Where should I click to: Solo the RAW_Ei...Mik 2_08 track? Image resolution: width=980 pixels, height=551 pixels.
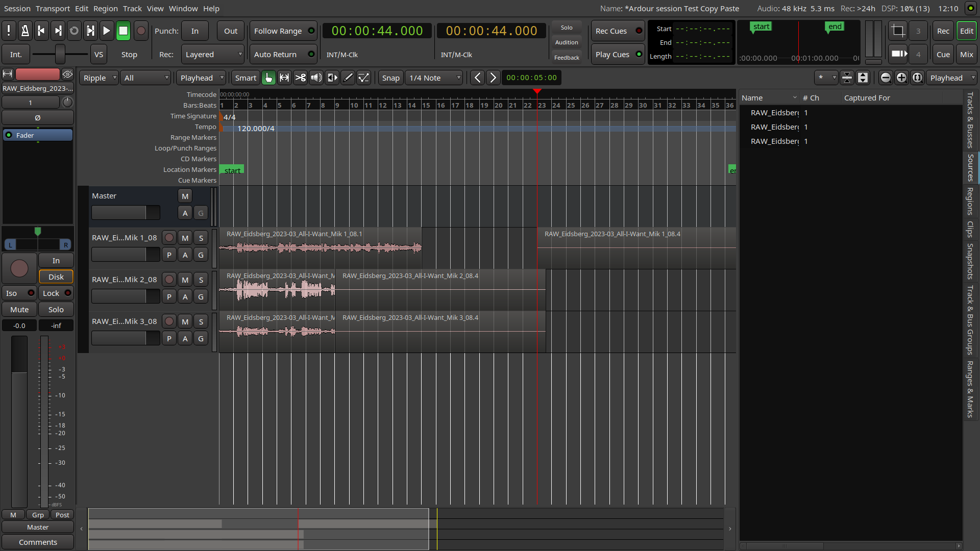pos(201,280)
